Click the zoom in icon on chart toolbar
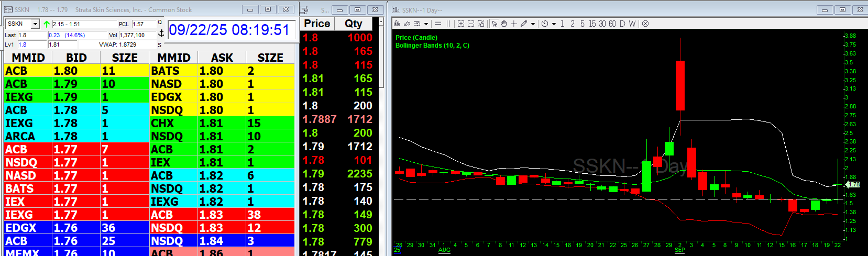 pos(460,24)
